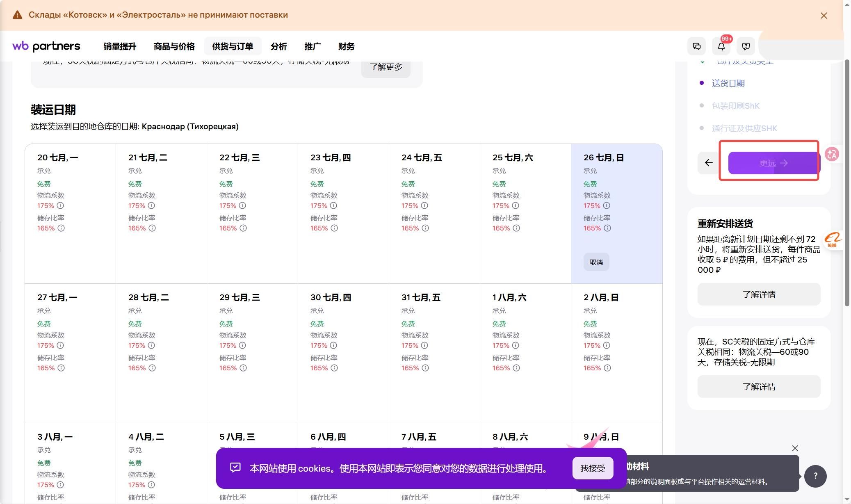
Task: Dismiss the warehouse warning banner
Action: pyautogui.click(x=824, y=16)
